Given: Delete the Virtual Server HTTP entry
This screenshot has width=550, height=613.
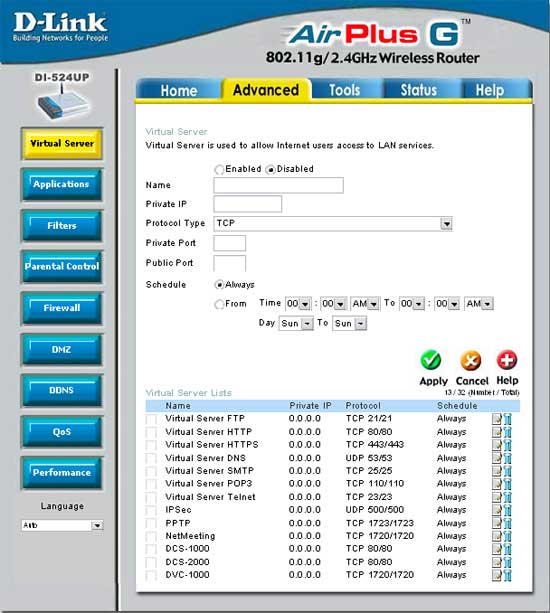Looking at the screenshot, I should (507, 432).
